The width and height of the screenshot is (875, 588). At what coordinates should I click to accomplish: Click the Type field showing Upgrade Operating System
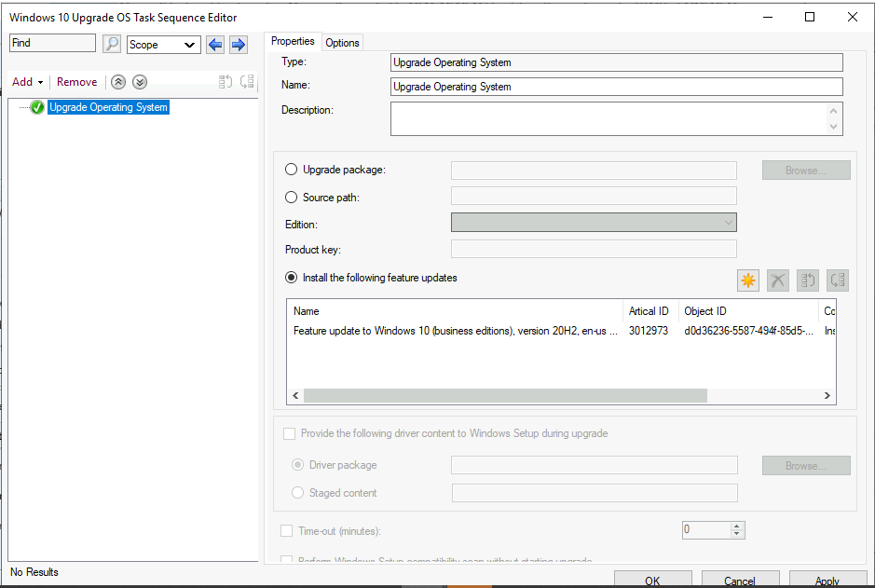point(617,62)
